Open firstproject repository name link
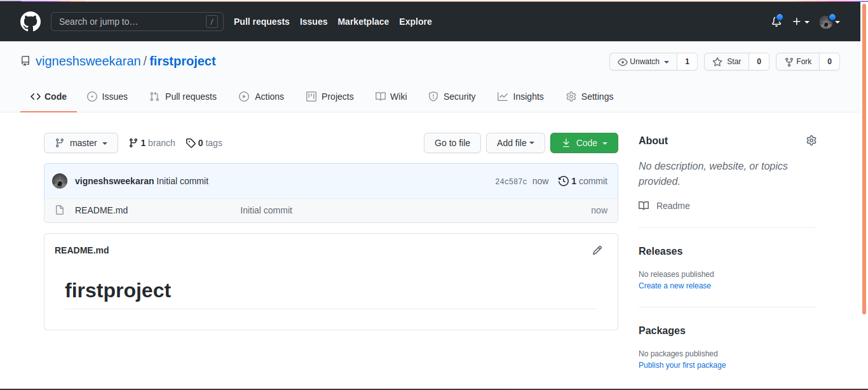Viewport: 868px width, 390px height. (x=183, y=61)
